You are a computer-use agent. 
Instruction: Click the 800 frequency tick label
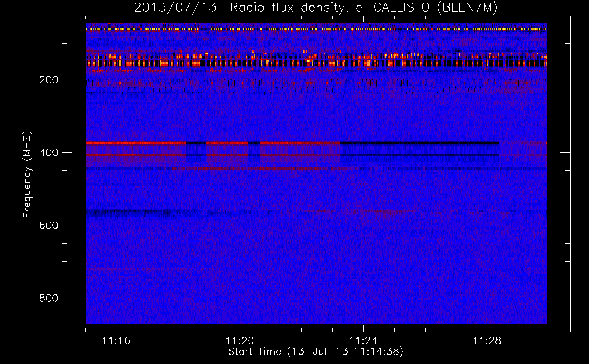click(49, 298)
